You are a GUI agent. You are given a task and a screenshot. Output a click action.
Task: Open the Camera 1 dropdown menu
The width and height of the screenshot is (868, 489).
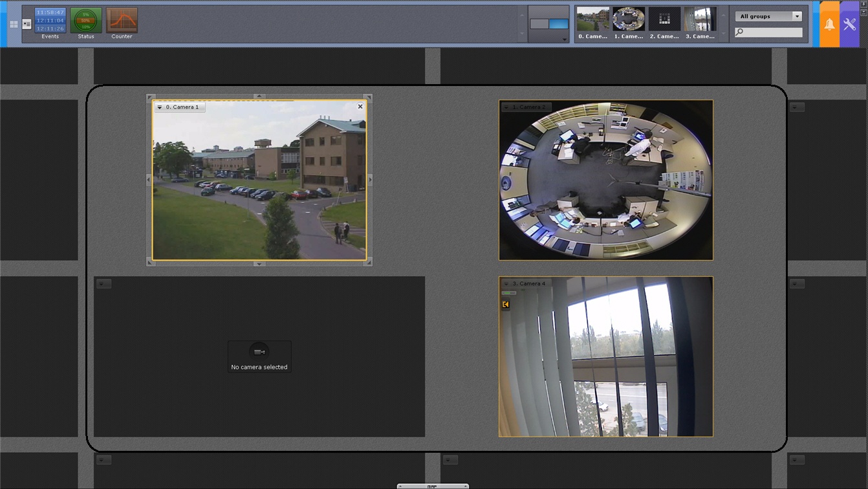pos(160,107)
